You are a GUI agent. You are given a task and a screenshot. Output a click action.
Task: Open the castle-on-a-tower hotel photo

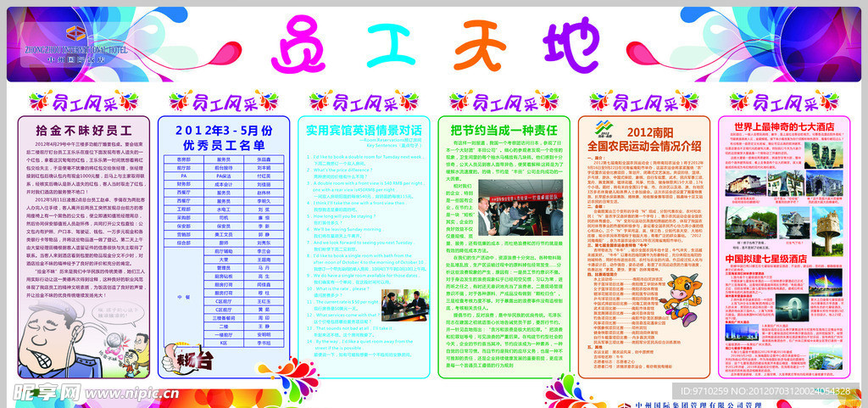click(x=827, y=232)
